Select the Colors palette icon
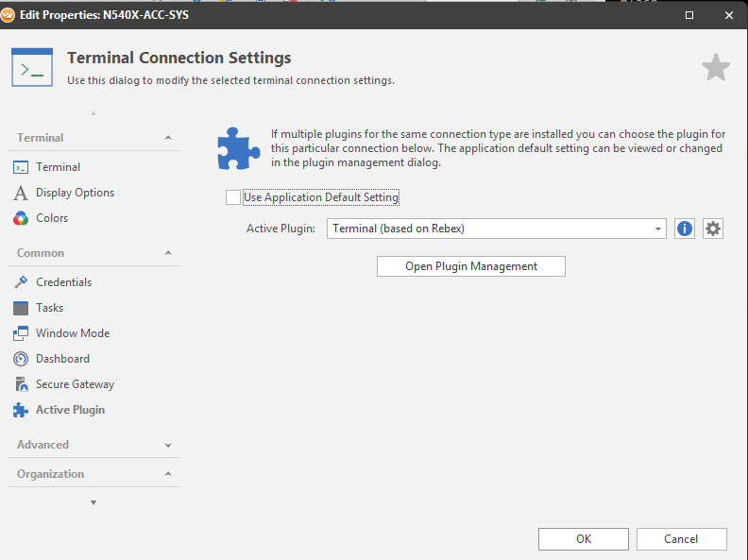The image size is (748, 560). tap(20, 218)
